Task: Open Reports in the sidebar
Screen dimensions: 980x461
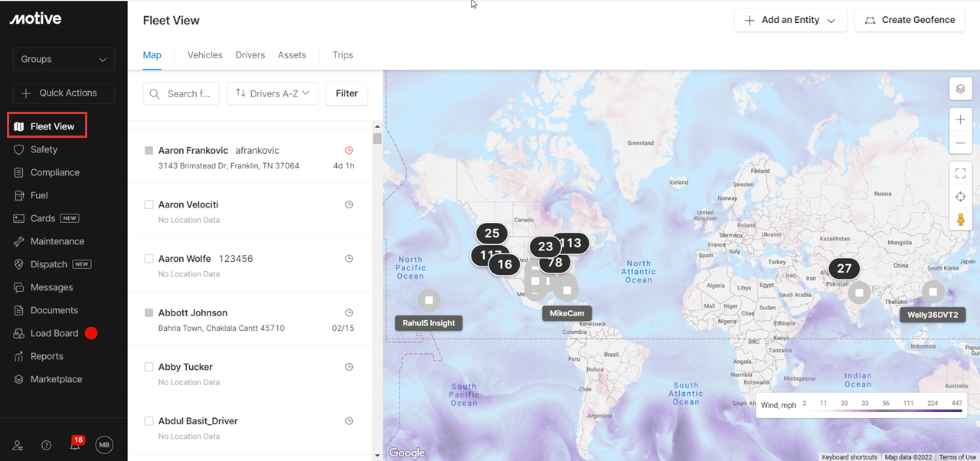Action: [47, 356]
